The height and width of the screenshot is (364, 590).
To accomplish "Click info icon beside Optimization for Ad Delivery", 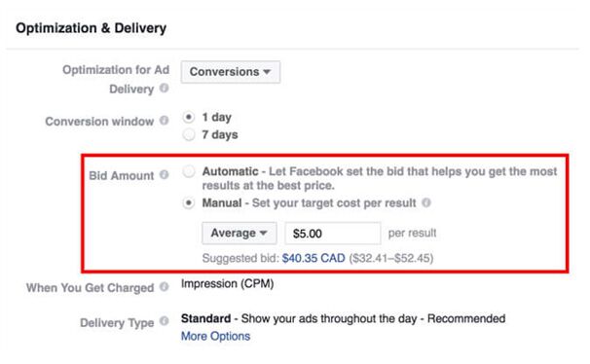I will [x=164, y=89].
